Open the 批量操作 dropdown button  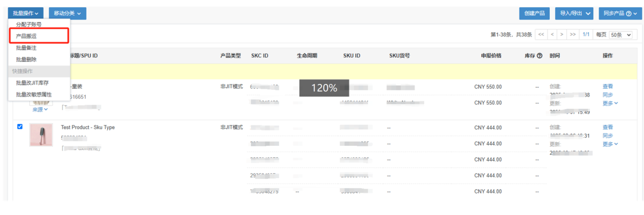pos(26,13)
